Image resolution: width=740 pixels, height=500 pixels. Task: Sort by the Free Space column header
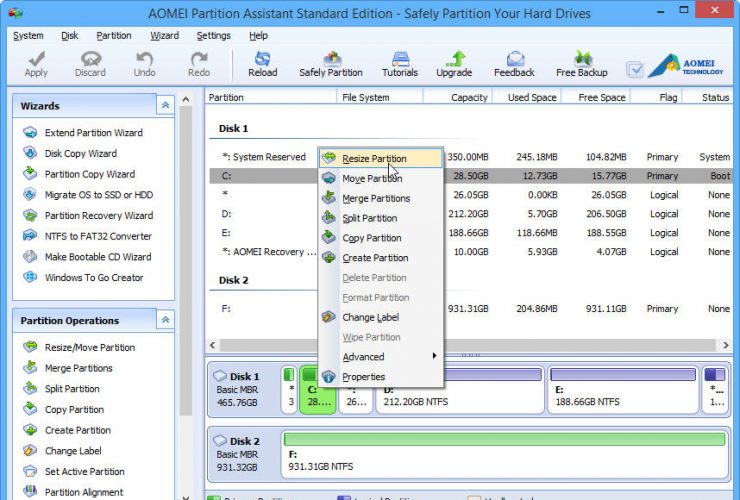pos(596,97)
